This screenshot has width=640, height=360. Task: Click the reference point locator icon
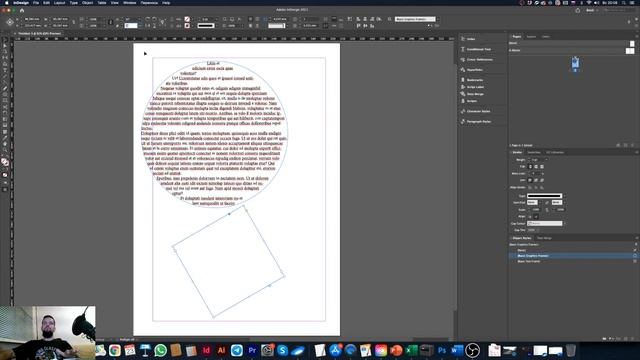click(10, 22)
